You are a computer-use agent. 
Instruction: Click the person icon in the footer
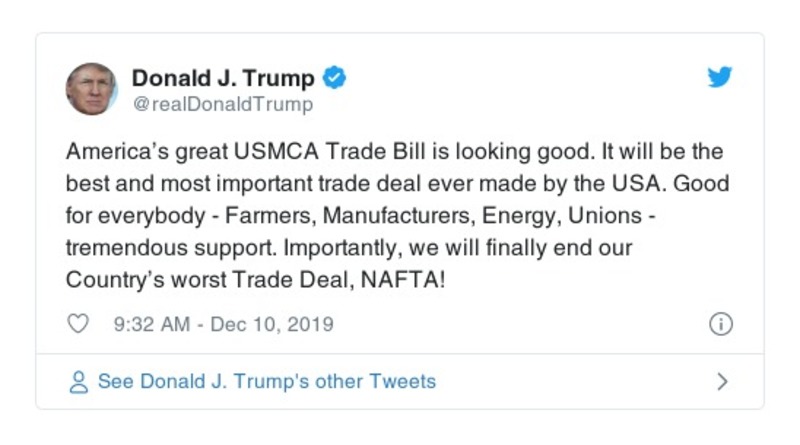[x=78, y=382]
